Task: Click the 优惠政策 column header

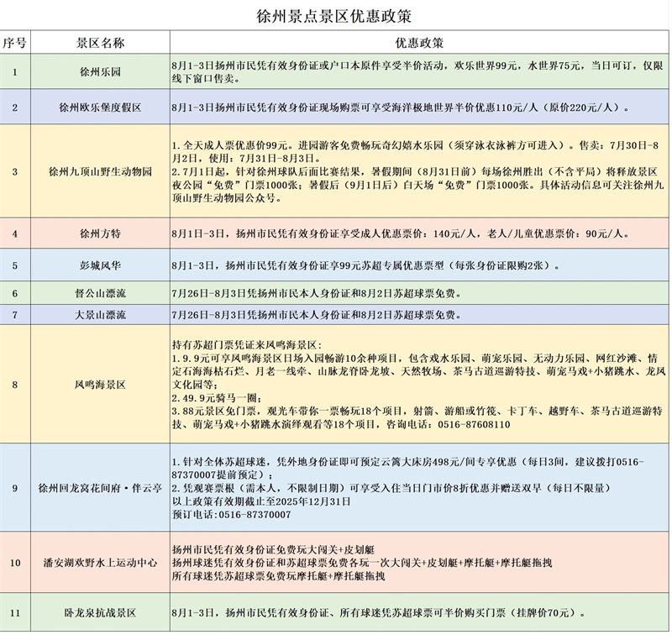Action: pos(418,43)
